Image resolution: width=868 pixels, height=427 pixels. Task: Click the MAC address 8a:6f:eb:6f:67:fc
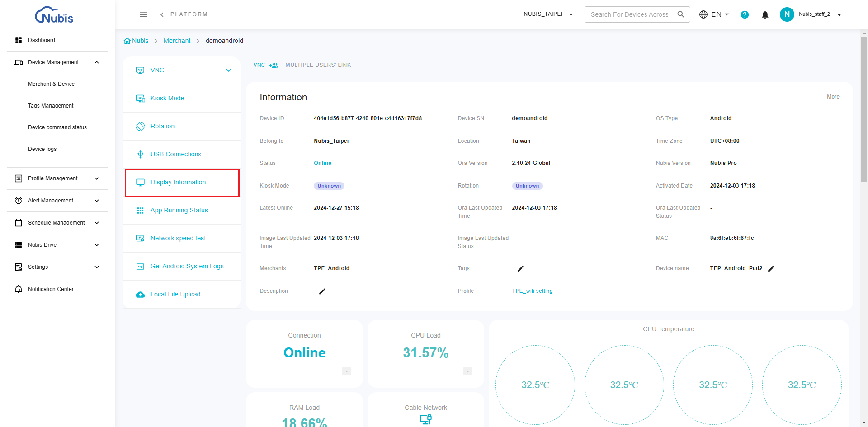tap(731, 238)
